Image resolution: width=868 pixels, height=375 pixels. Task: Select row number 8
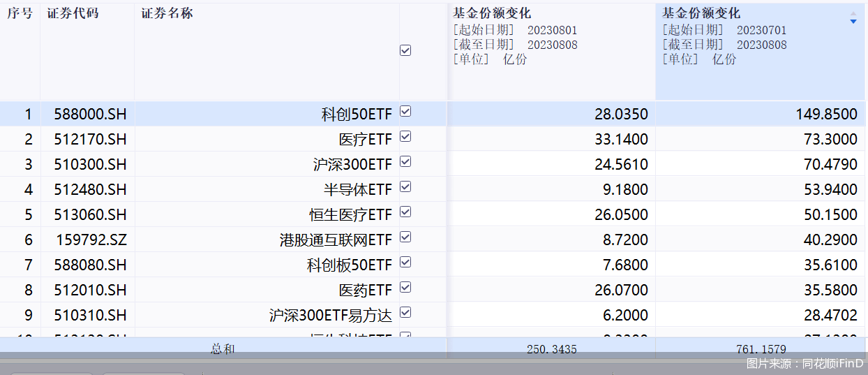(x=29, y=291)
